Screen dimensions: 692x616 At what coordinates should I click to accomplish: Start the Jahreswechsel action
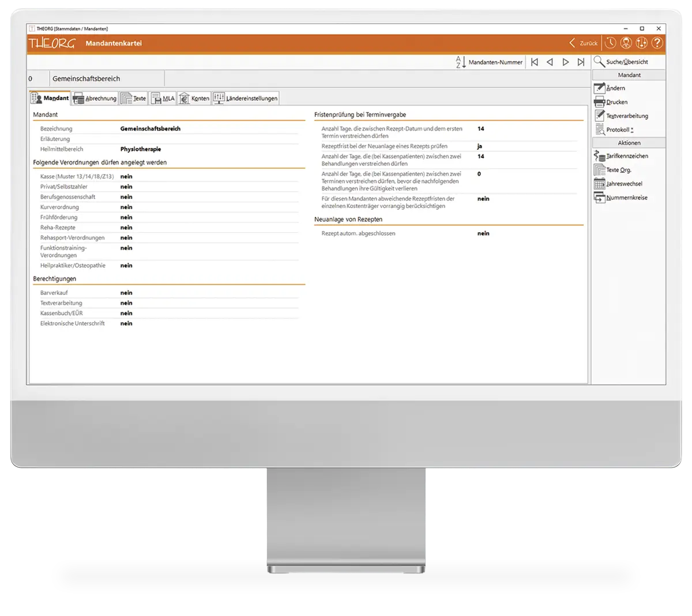click(624, 184)
